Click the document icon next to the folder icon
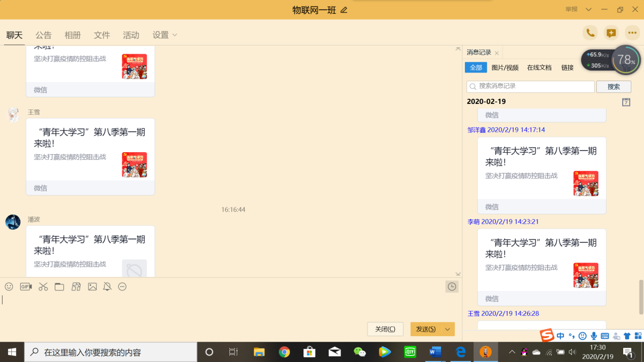This screenshot has width=644, height=362. point(76,286)
